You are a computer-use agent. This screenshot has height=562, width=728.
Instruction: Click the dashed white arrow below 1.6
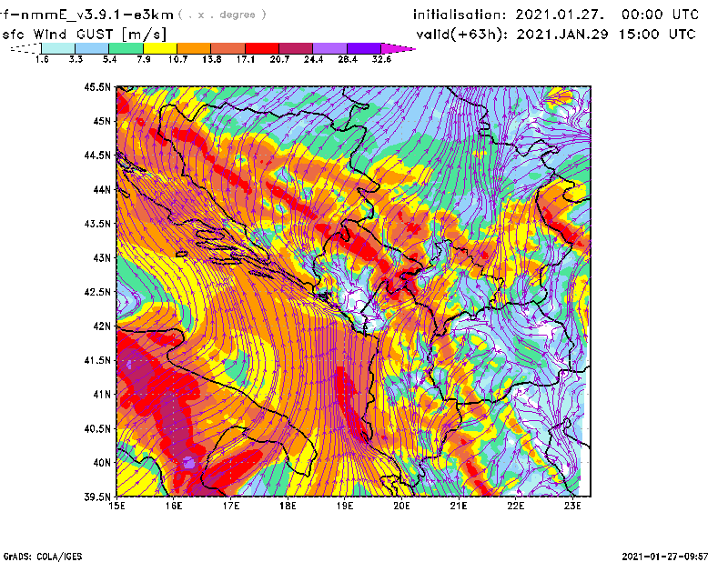(25, 48)
